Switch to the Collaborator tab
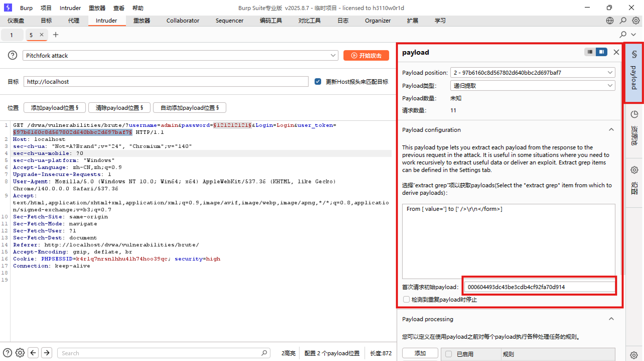 (x=183, y=21)
